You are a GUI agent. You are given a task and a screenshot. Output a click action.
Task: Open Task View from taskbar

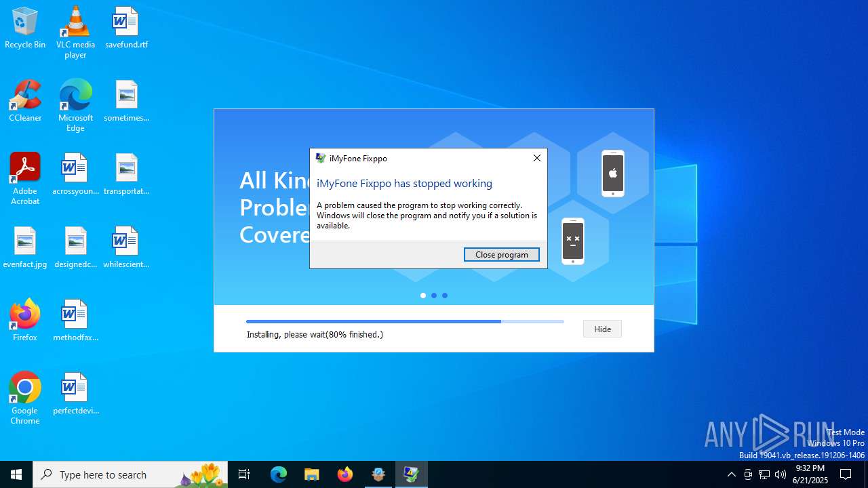click(x=244, y=474)
